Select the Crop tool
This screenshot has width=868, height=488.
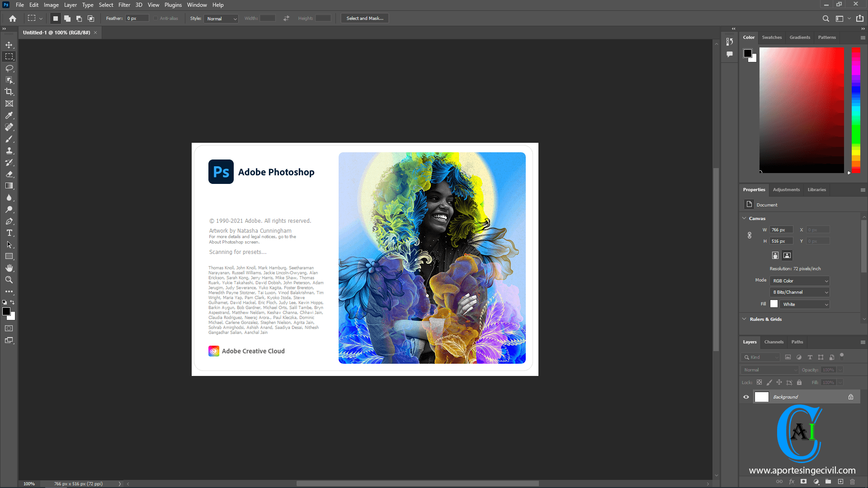[9, 91]
